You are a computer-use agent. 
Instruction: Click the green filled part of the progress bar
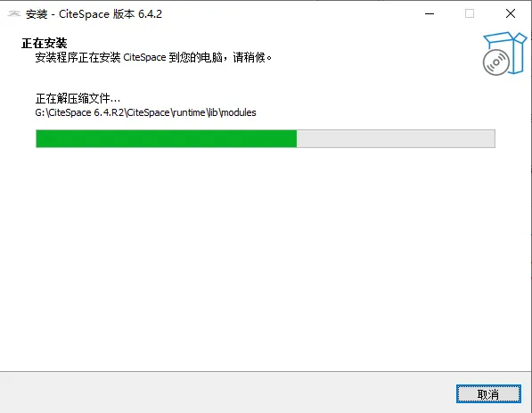(167, 138)
